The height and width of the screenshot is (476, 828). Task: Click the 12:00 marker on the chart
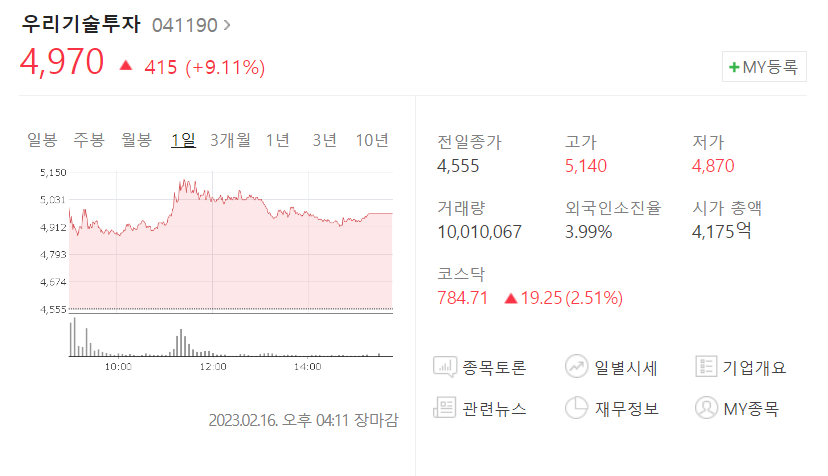point(213,366)
